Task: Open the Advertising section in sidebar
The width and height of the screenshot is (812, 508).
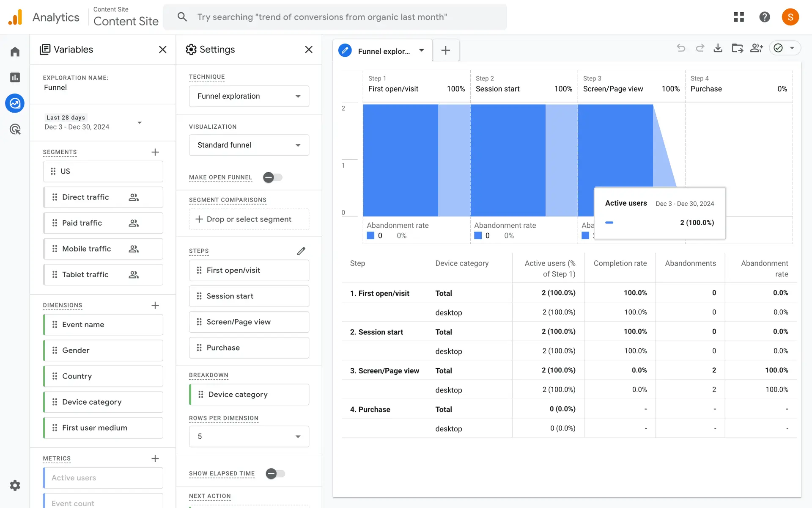Action: (15, 129)
